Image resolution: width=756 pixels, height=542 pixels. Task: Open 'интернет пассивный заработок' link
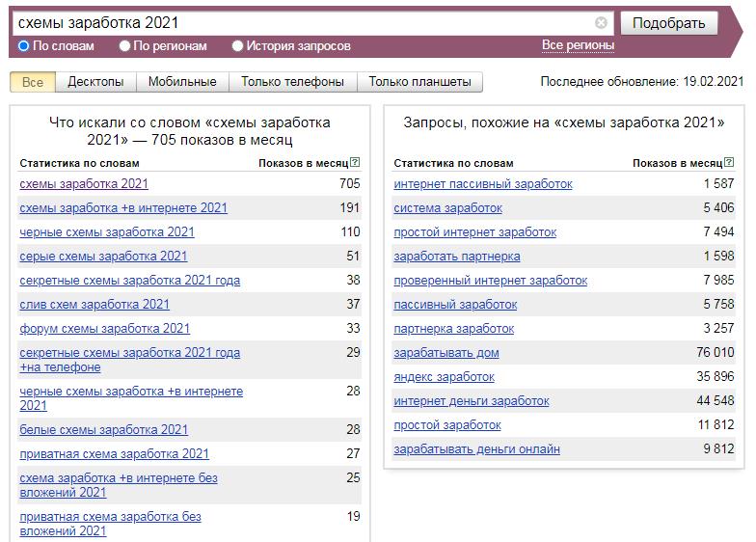click(483, 183)
